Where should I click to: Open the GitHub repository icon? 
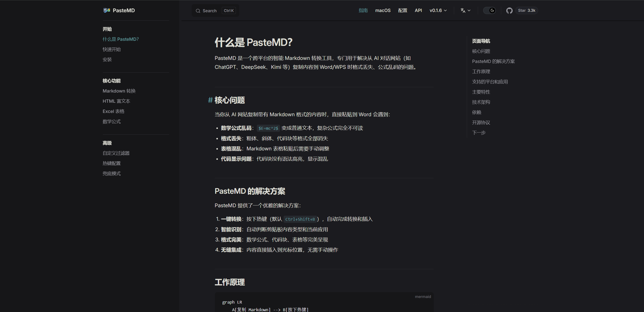coord(509,10)
